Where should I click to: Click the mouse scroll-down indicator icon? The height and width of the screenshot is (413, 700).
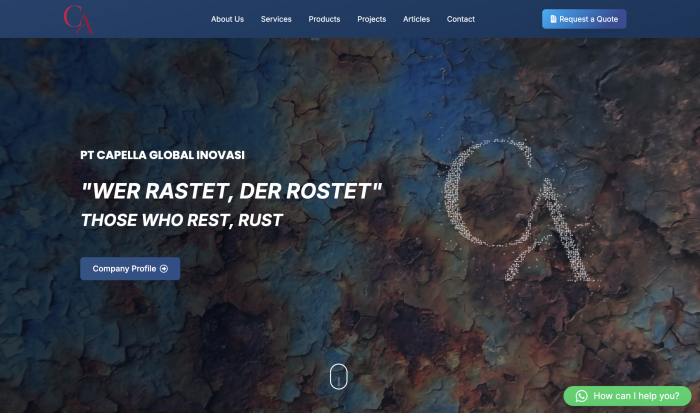click(x=338, y=376)
